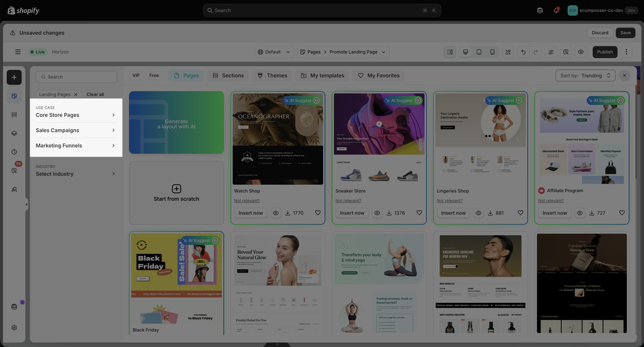
Task: Click the Shopify logo
Action: point(23,10)
